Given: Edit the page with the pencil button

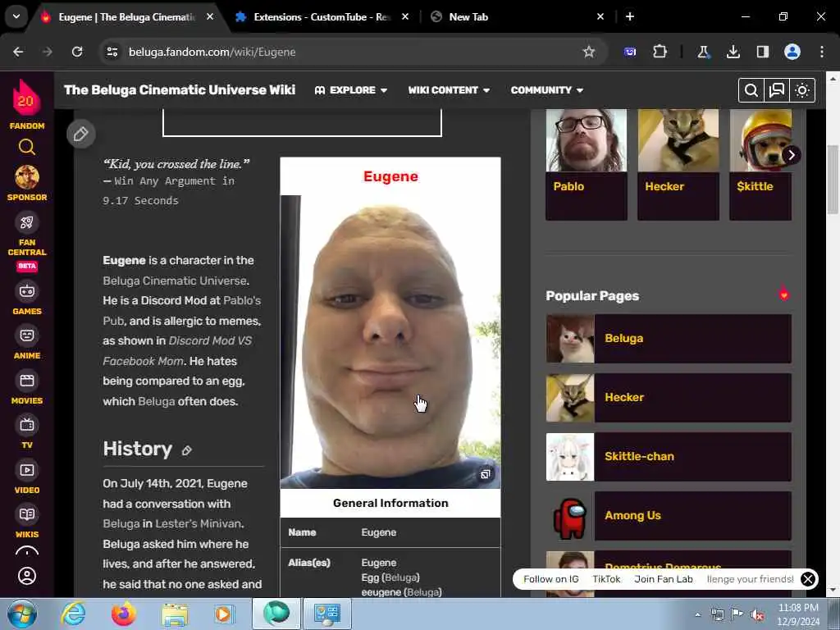Looking at the screenshot, I should tap(81, 134).
